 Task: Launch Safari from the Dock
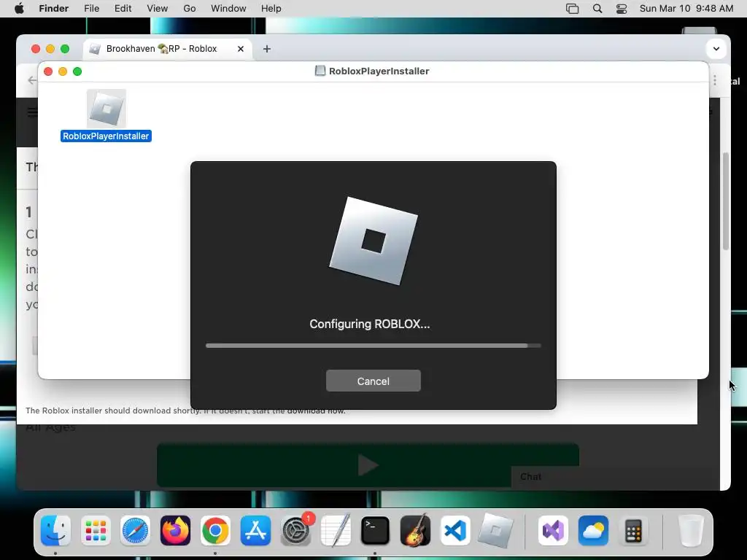(x=135, y=530)
